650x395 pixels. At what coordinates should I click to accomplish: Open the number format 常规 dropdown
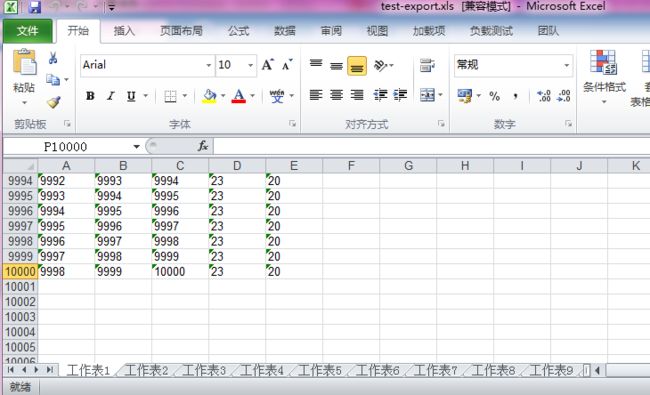pyautogui.click(x=566, y=65)
